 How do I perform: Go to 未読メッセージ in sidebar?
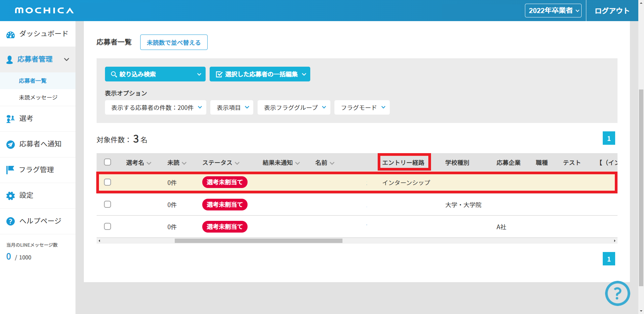38,98
